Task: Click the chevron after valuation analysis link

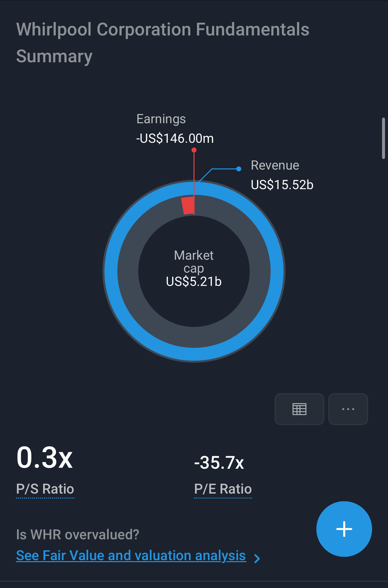Action: tap(257, 559)
